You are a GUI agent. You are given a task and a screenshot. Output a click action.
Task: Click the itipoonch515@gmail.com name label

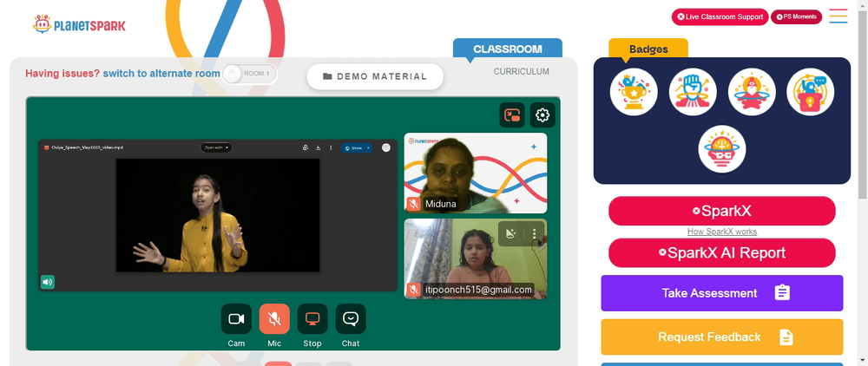479,290
